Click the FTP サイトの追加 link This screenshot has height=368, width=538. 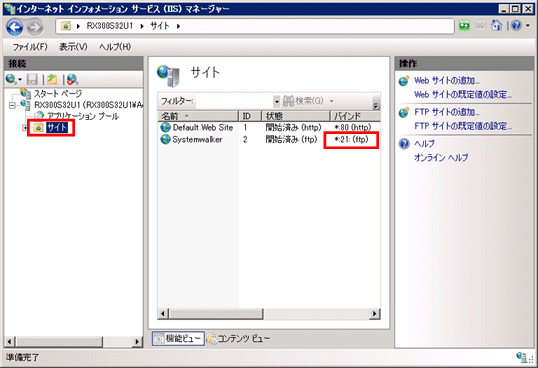coord(447,112)
